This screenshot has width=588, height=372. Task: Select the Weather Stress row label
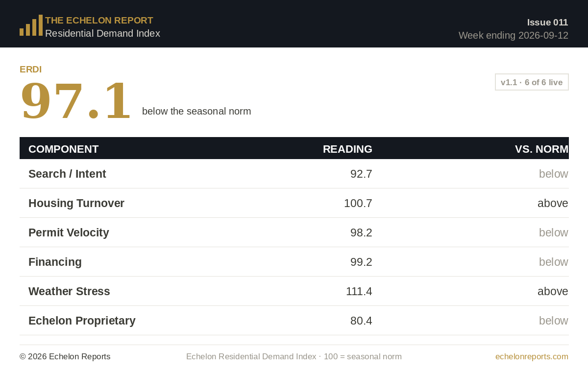[69, 291]
